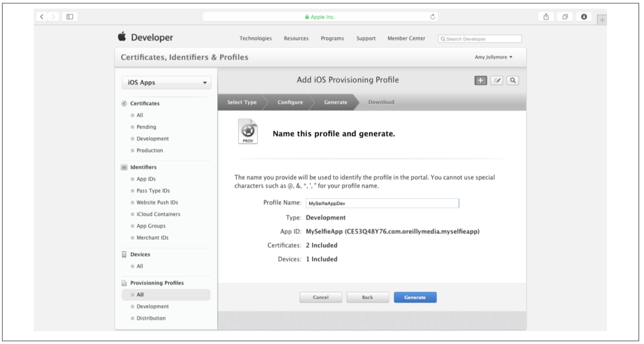Image resolution: width=644 pixels, height=344 pixels.
Task: Reload the page with the refresh icon
Action: pyautogui.click(x=432, y=17)
